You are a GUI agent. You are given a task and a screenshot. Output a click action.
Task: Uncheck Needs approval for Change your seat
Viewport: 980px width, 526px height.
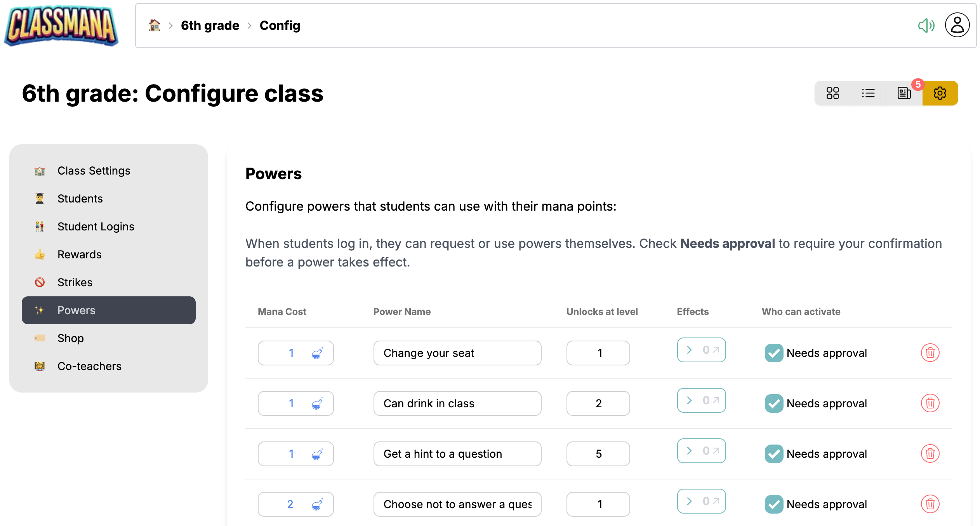pos(773,353)
